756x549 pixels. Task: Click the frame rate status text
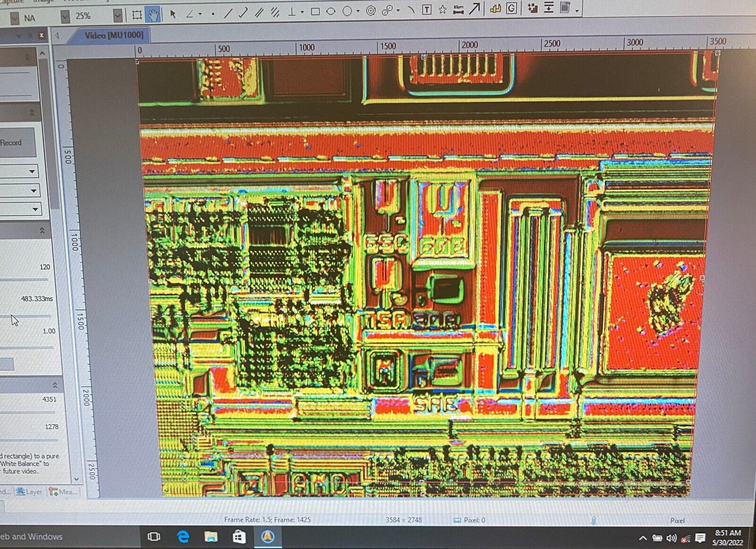[267, 520]
